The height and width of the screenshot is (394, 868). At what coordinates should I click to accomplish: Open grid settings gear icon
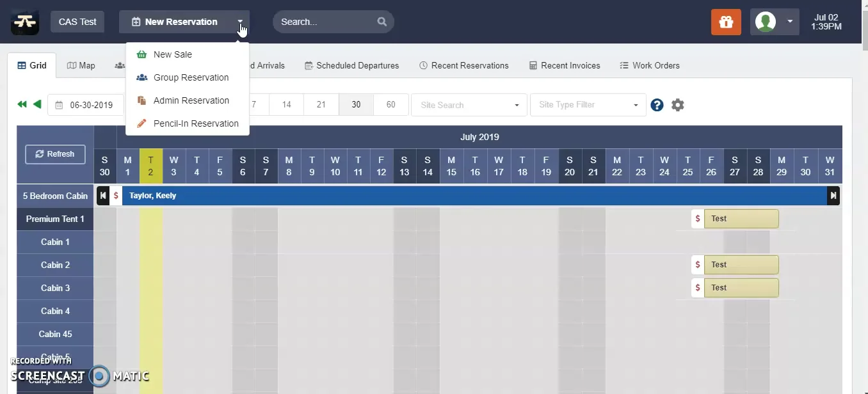tap(678, 105)
